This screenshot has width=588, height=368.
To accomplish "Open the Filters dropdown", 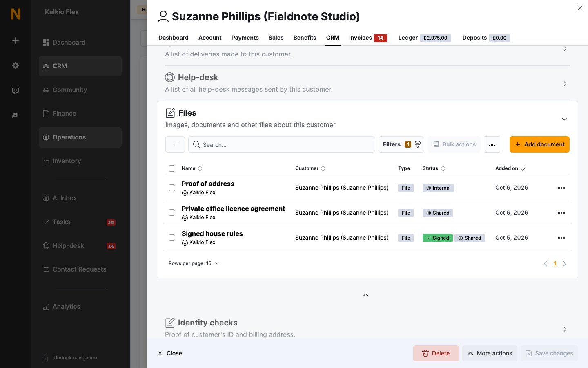I will pyautogui.click(x=401, y=144).
